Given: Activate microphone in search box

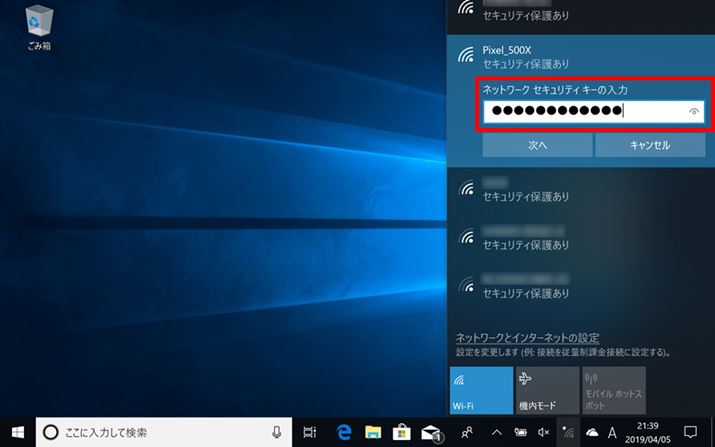Looking at the screenshot, I should (276, 432).
